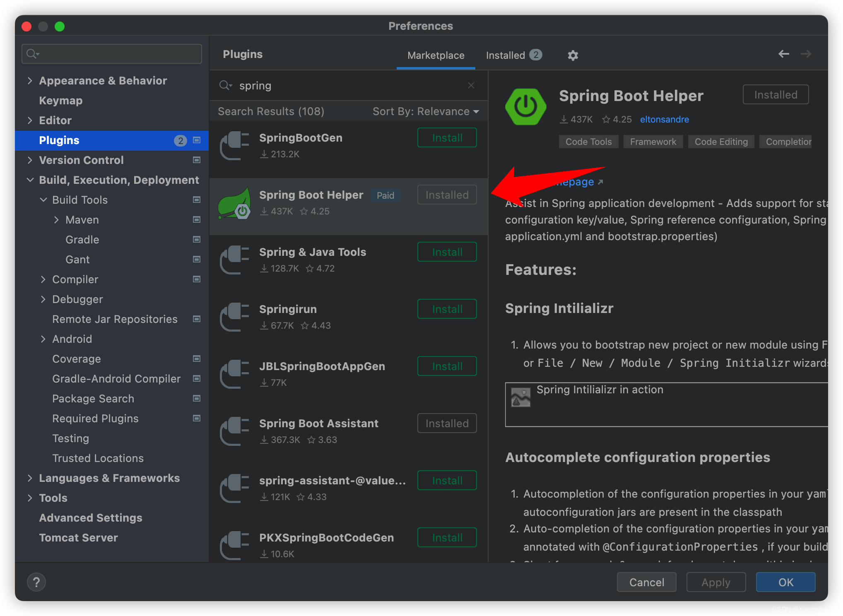Viewport: 843px width, 616px height.
Task: Click the green Spring Boot Helper detail logo
Action: [x=525, y=107]
